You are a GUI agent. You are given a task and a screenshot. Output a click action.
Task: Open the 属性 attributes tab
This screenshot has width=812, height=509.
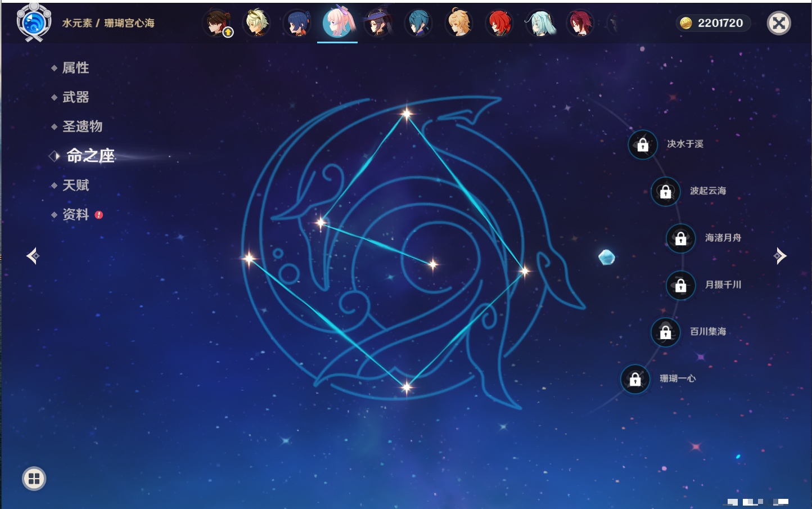point(75,68)
